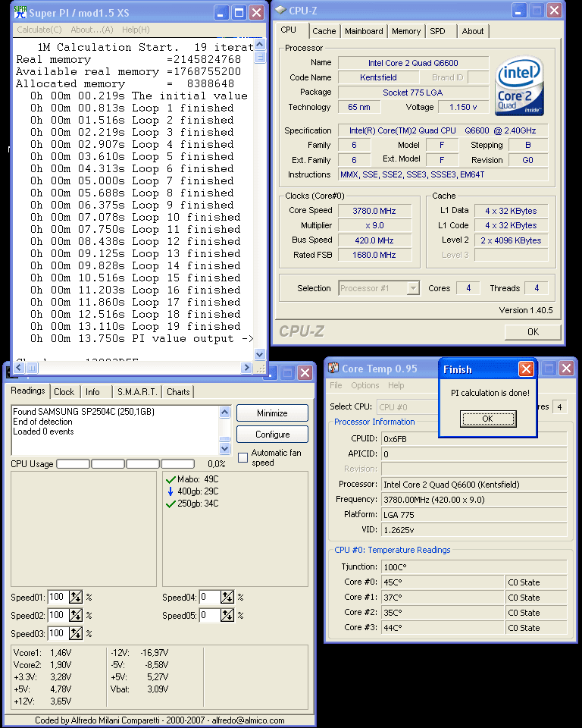Click the Speed01 percent stepper icon
Viewport: 582px width, 728px height.
75,597
